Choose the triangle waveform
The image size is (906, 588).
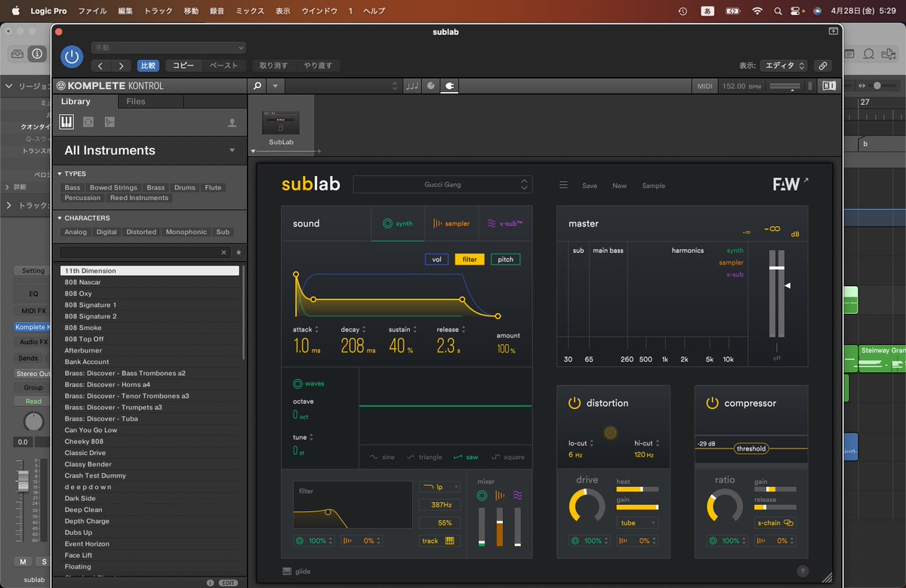(424, 457)
